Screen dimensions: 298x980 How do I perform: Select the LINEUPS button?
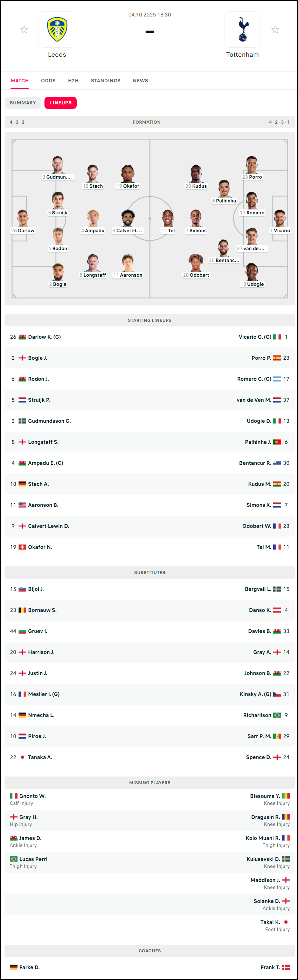pos(61,103)
